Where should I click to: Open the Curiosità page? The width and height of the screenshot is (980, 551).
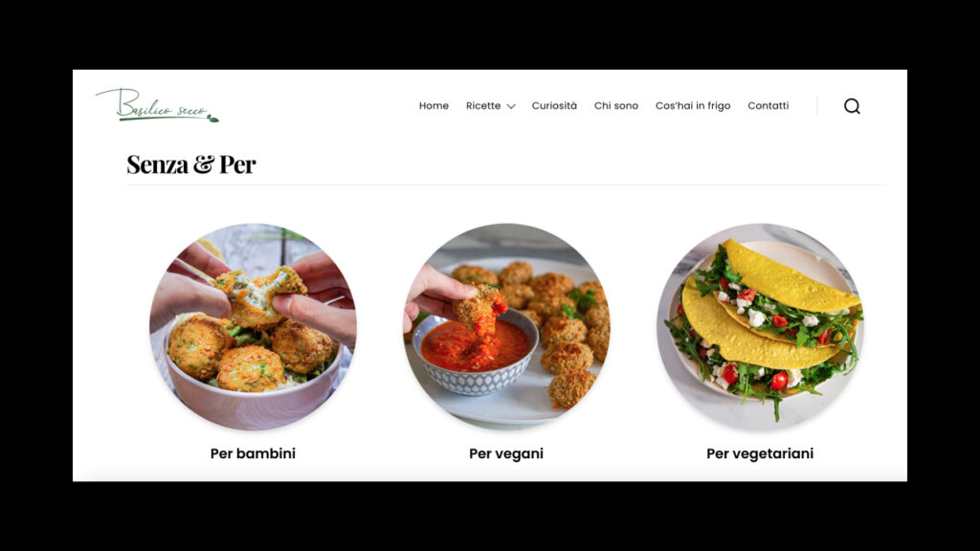pyautogui.click(x=554, y=105)
